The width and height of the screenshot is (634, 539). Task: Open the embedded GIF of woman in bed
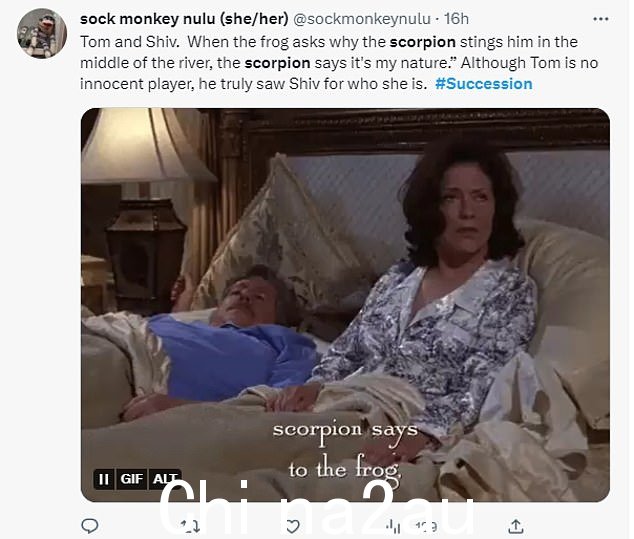(x=345, y=304)
